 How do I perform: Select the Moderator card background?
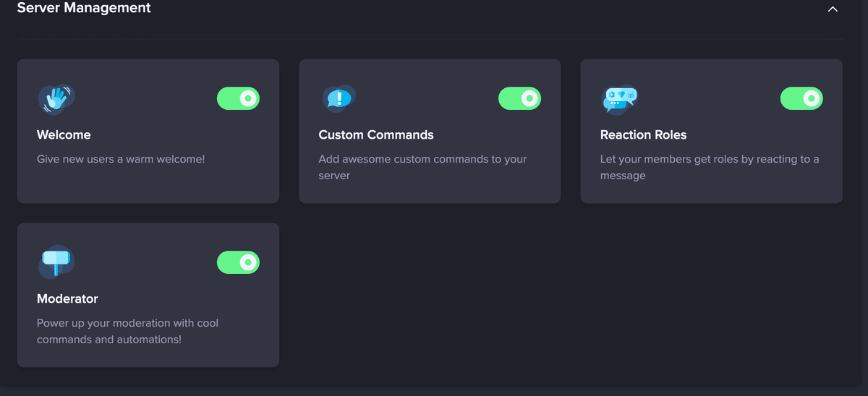coord(148,295)
